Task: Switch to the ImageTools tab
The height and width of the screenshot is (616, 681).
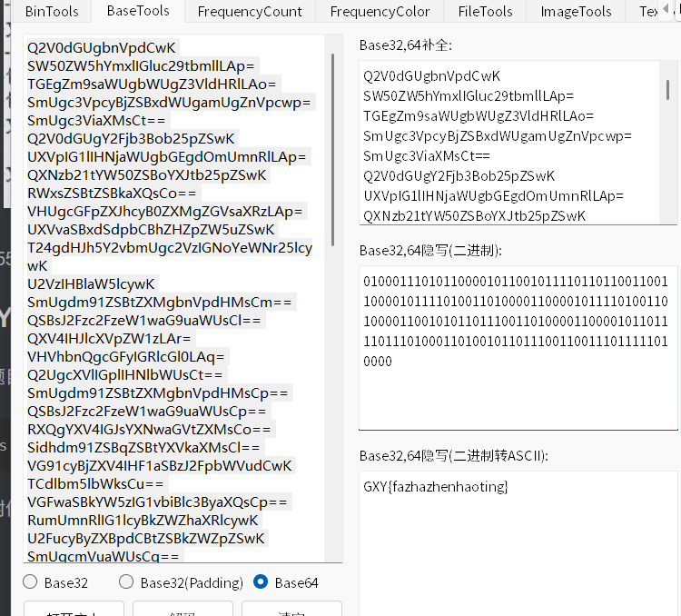Action: [x=576, y=12]
